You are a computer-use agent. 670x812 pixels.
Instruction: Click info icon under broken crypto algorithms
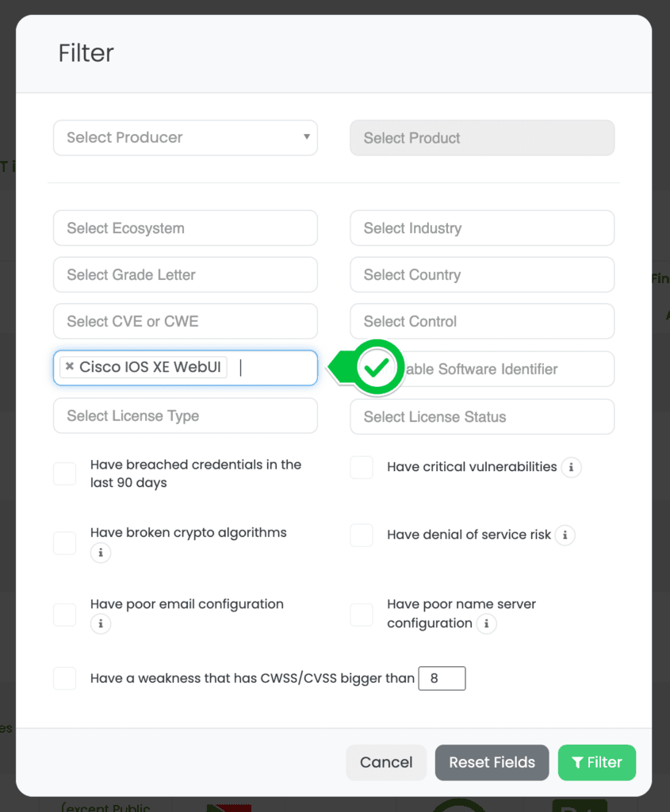100,553
